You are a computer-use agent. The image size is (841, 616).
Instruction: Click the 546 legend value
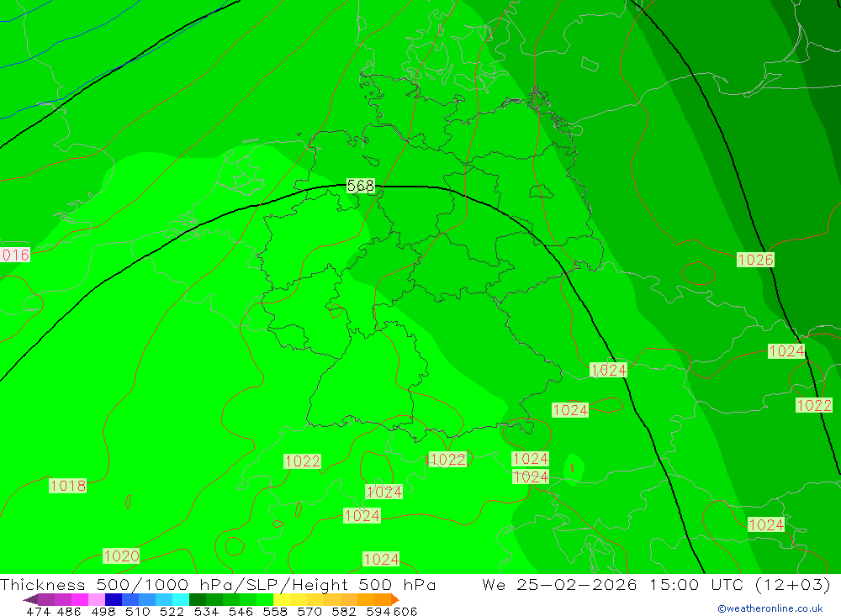(241, 612)
